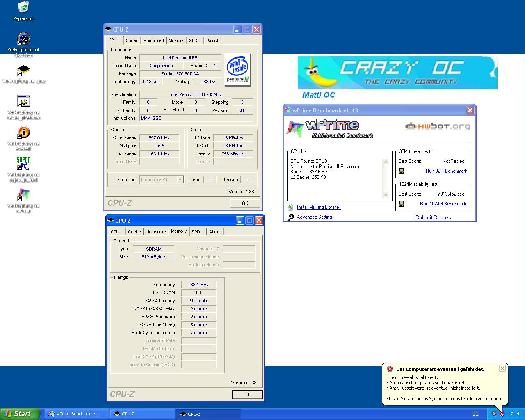
Task: Click the CPU-Z title bar icon of upper window
Action: (108, 30)
